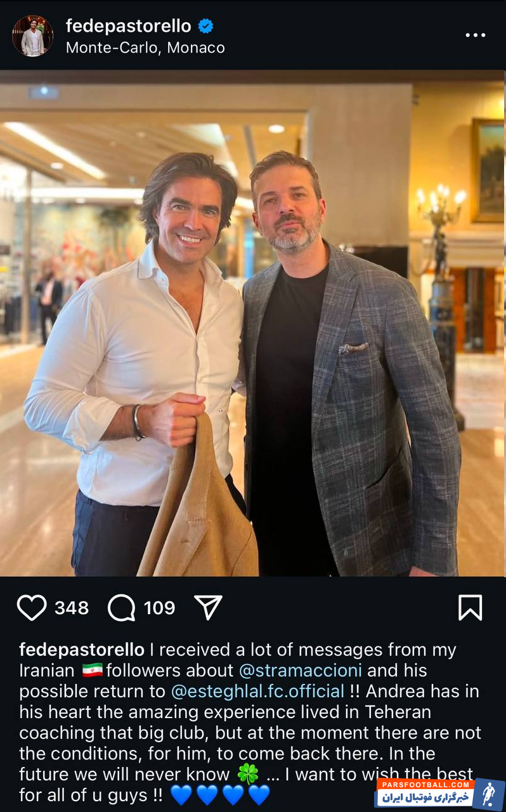Open the @esteghlal.fc.official mention
Image resolution: width=506 pixels, height=812 pixels.
(x=257, y=691)
